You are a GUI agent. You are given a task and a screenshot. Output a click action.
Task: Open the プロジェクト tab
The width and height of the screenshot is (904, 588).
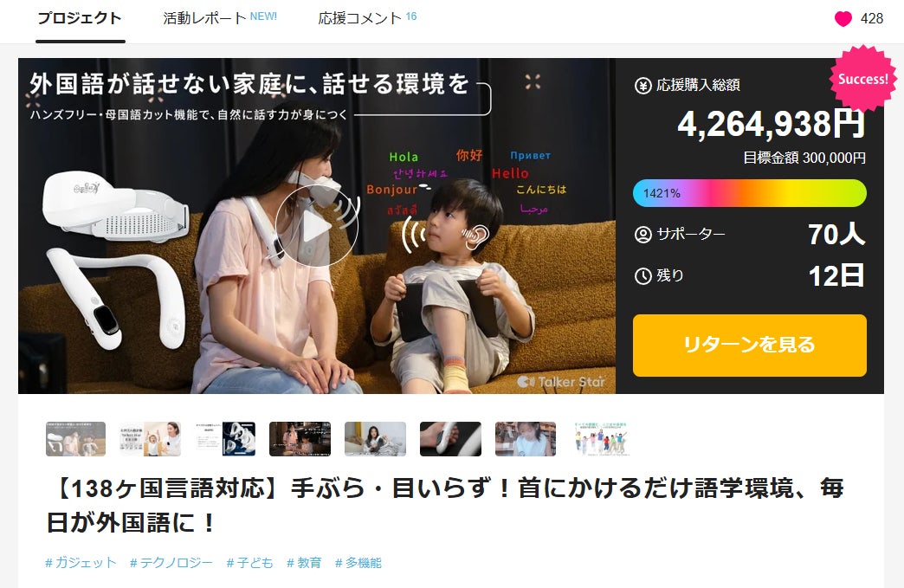click(80, 18)
